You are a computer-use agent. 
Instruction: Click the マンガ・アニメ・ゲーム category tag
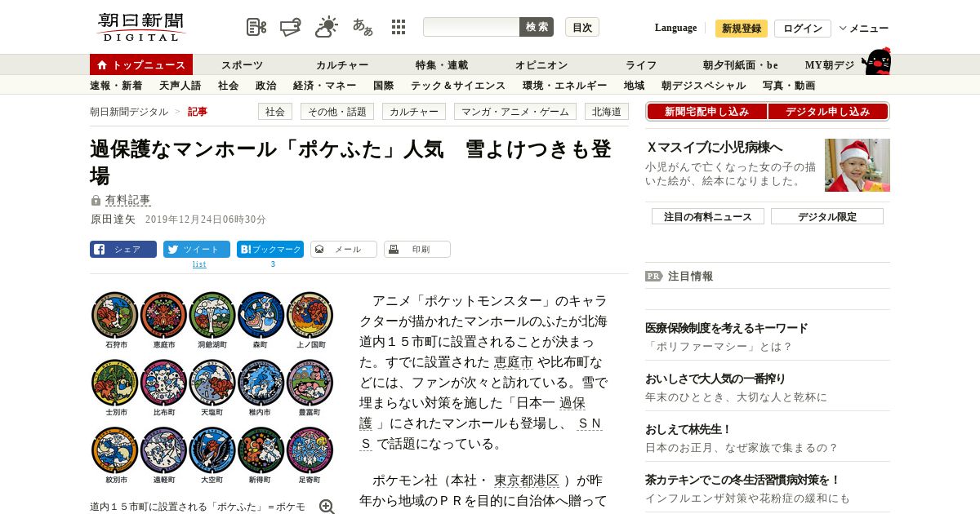coord(514,112)
